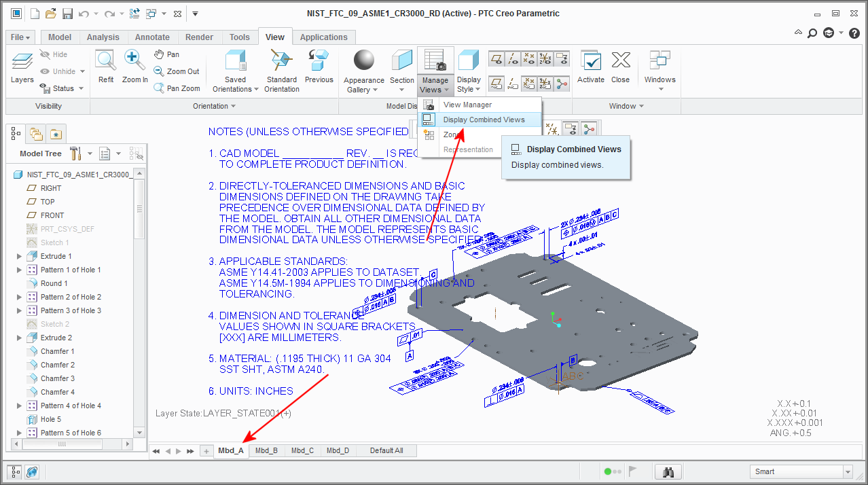Viewport: 868px width, 485px height.
Task: Open the Appearance Gallery dropdown
Action: click(x=364, y=85)
